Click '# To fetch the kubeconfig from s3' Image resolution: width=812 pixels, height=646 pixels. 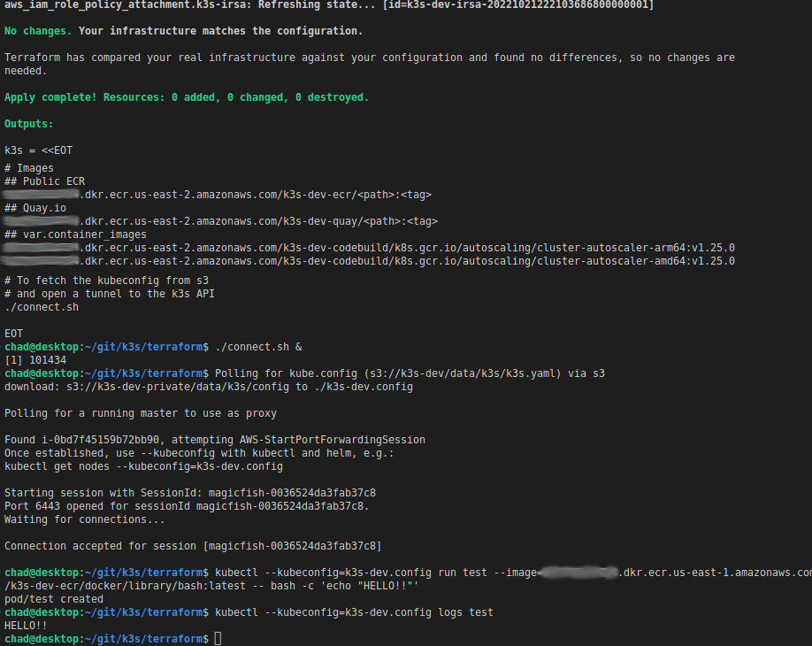pyautogui.click(x=107, y=281)
